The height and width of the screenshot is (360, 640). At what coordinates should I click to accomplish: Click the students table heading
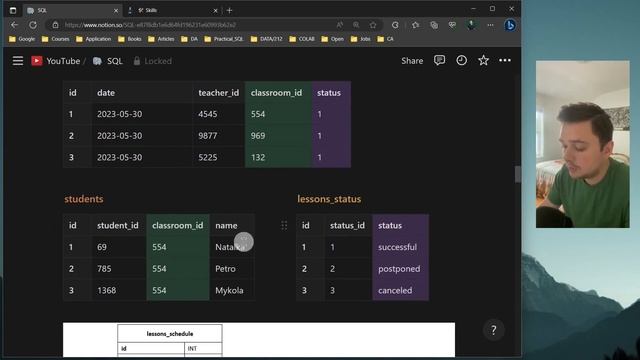coord(84,199)
